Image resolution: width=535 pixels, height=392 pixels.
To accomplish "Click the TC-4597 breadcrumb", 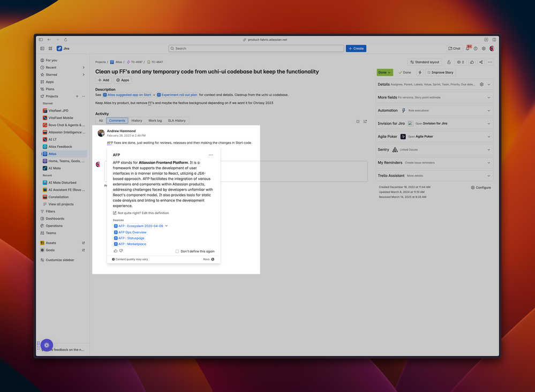I will coord(134,62).
